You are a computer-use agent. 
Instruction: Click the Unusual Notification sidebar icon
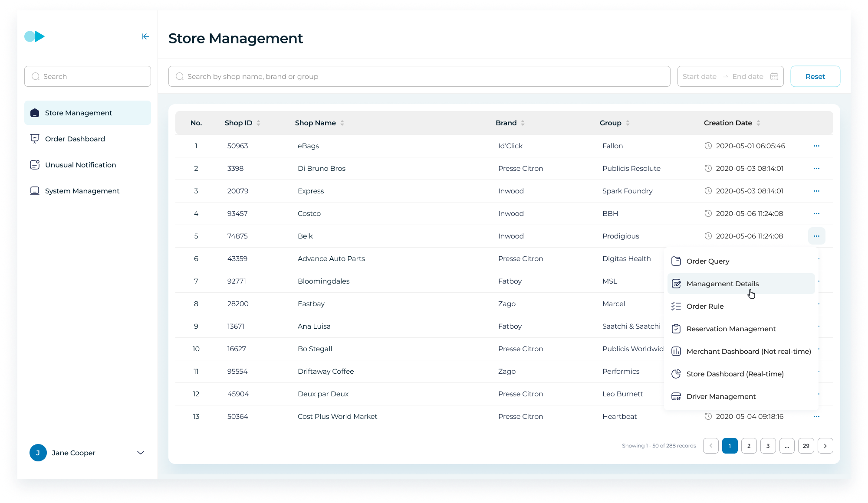(35, 165)
